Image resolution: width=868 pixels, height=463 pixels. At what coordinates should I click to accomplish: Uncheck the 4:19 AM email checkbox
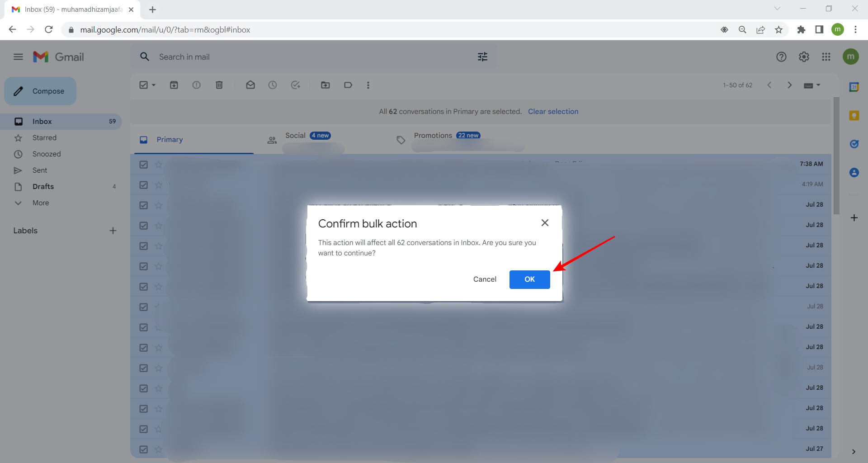click(144, 185)
